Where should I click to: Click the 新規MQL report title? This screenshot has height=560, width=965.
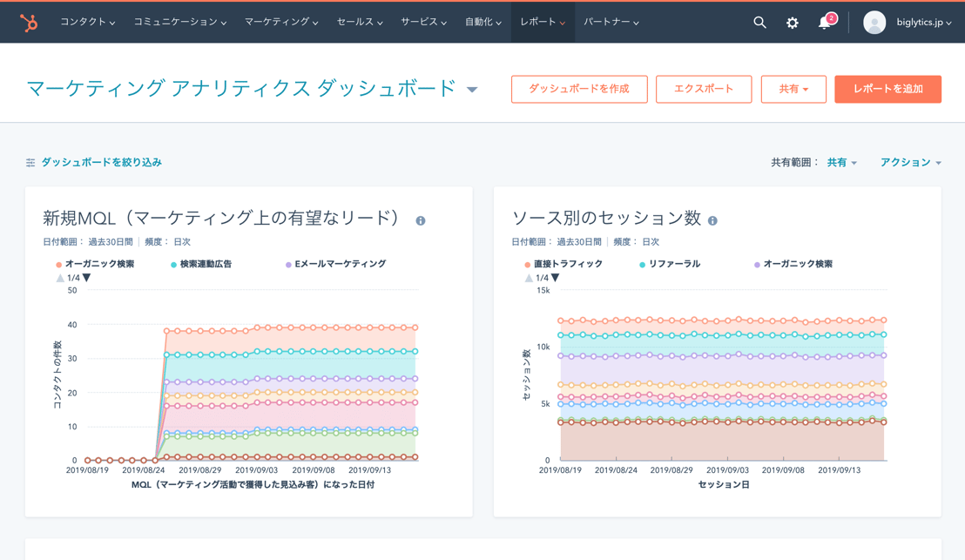tap(221, 218)
